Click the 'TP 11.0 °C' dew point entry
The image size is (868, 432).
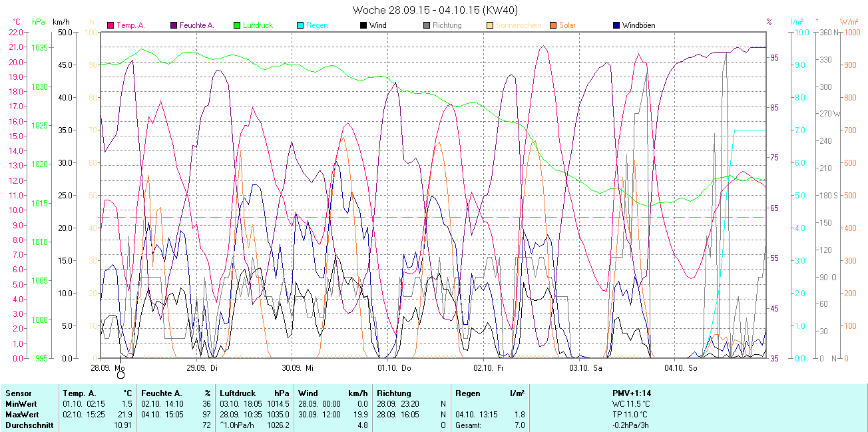631,415
